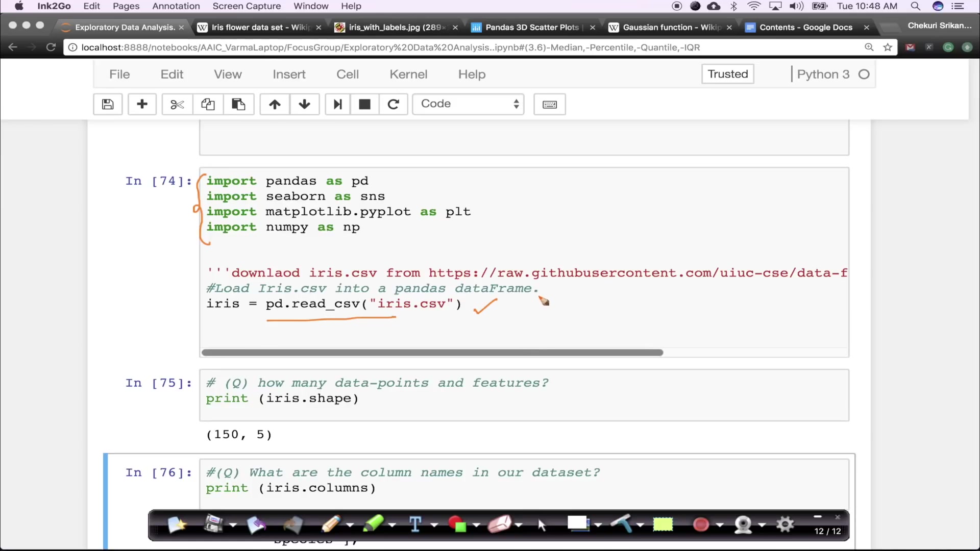Image resolution: width=980 pixels, height=551 pixels.
Task: Select the mouse pointer tool in Ink2Go
Action: pyautogui.click(x=542, y=524)
